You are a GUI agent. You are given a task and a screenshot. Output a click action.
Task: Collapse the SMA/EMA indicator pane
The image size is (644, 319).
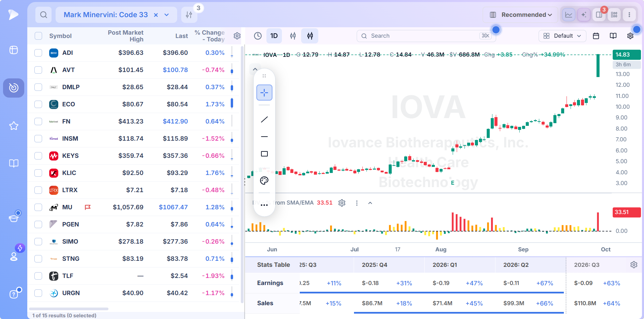(370, 203)
